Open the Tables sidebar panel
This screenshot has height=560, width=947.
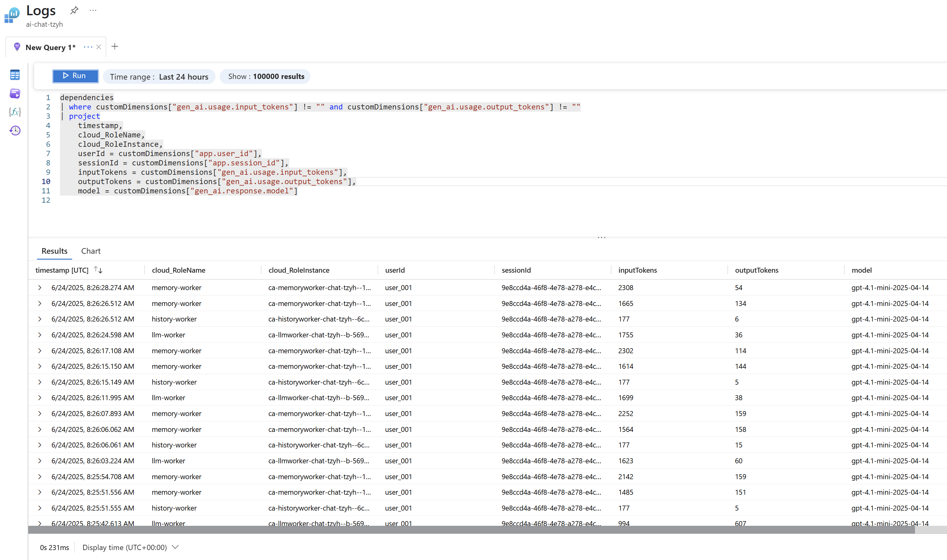pos(15,75)
